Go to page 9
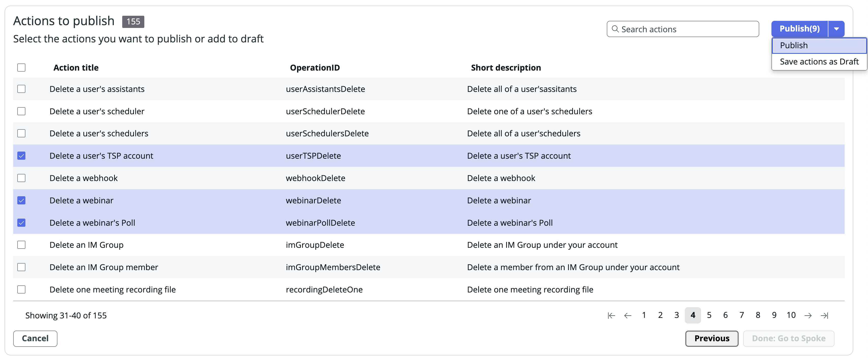The height and width of the screenshot is (358, 868). [x=774, y=315]
